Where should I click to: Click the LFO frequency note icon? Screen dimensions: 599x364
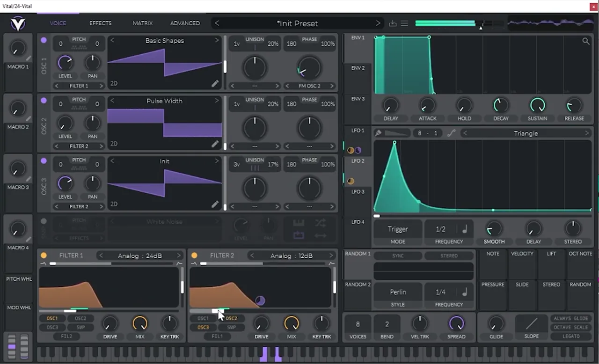coord(465,229)
